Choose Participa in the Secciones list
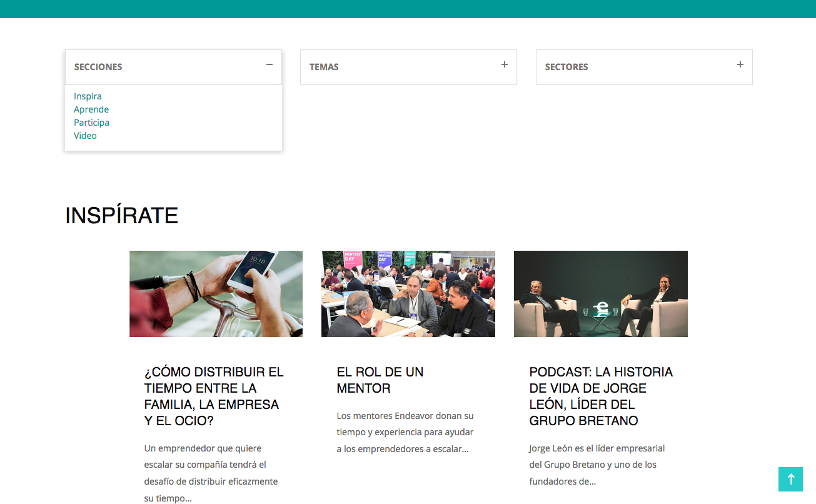The height and width of the screenshot is (504, 816). pos(91,123)
